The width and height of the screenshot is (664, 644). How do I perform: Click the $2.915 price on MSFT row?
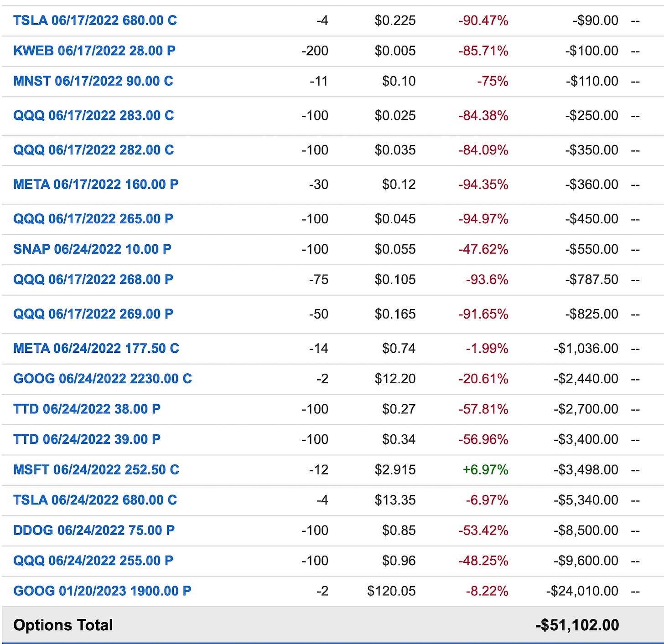coord(395,470)
